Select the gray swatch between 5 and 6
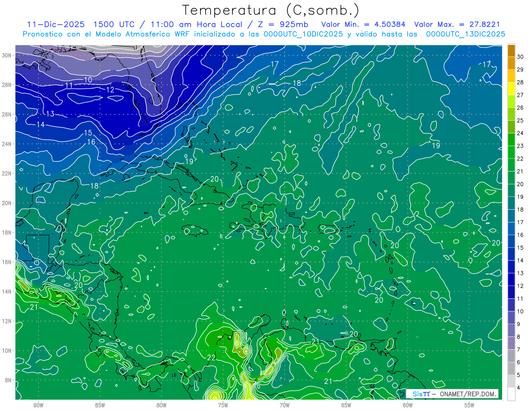 (511, 368)
